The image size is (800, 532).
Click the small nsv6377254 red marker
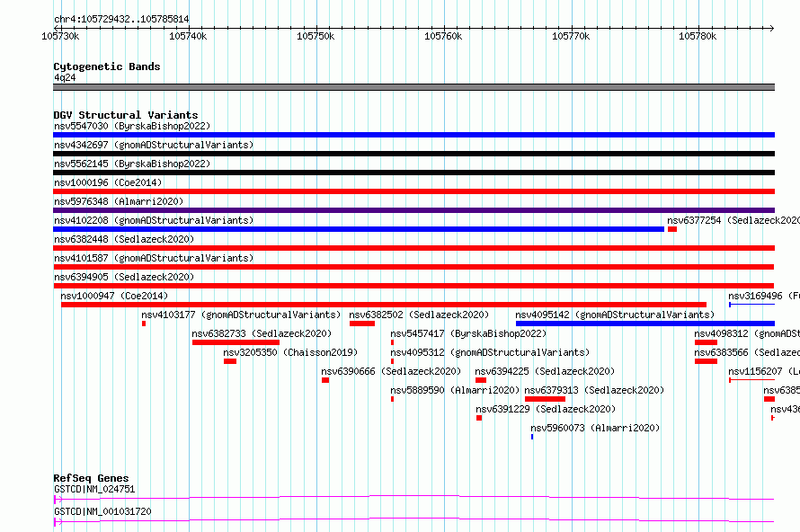(x=672, y=229)
